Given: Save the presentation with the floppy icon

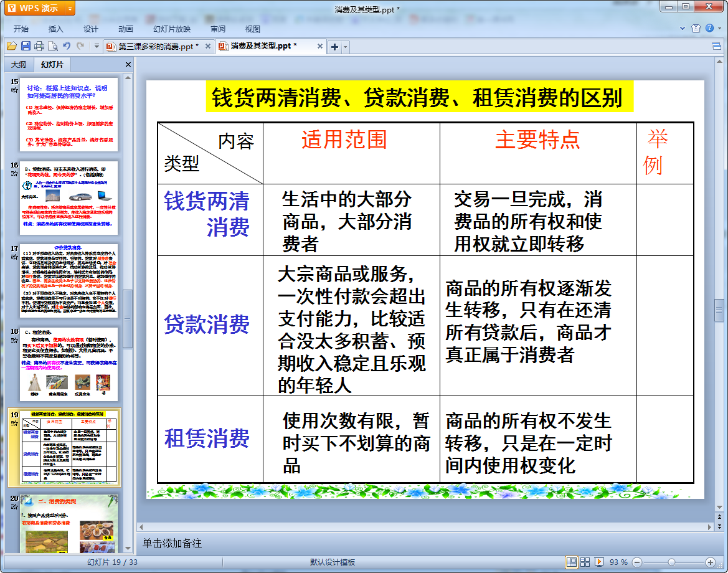Looking at the screenshot, I should coord(26,46).
